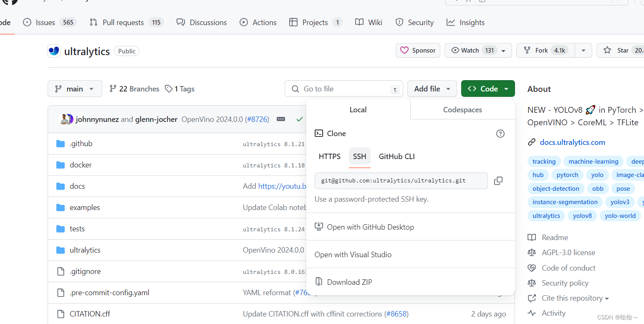
Task: Open the Wiki tab
Action: (x=369, y=23)
